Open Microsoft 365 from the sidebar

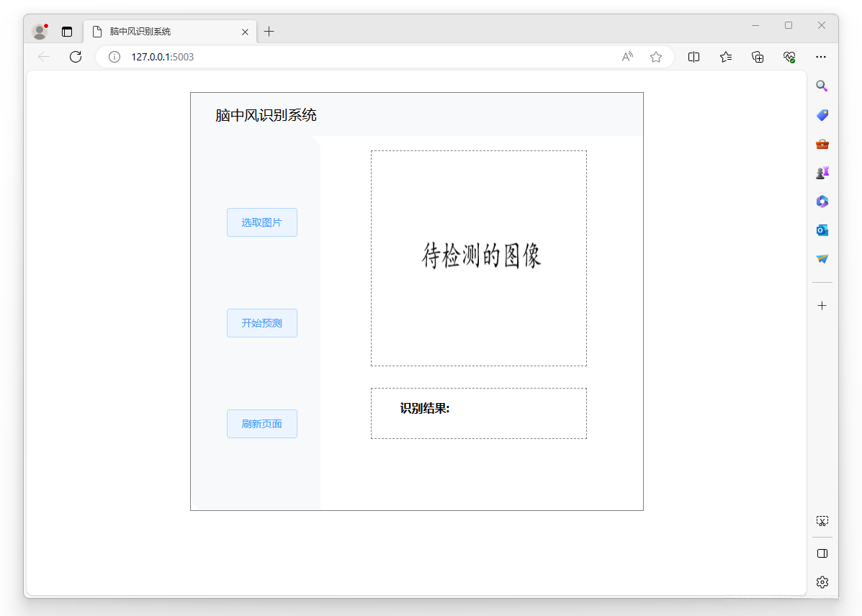(x=822, y=201)
